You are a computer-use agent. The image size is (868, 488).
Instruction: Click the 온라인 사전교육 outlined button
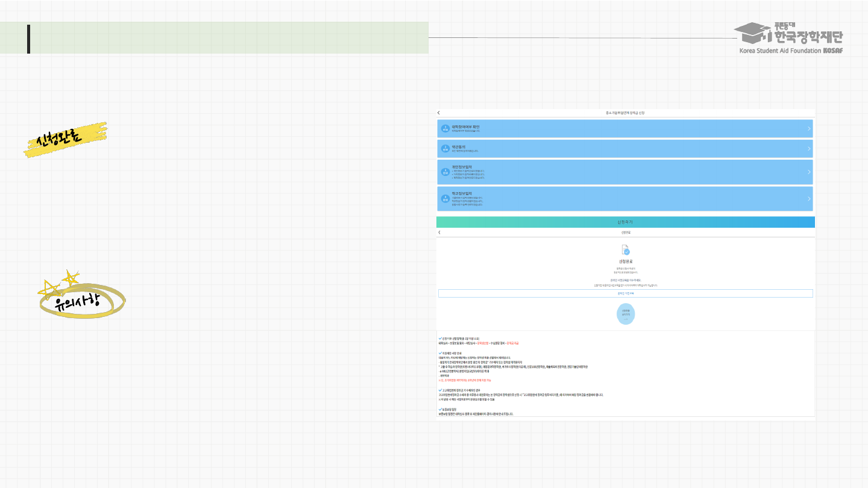[625, 293]
